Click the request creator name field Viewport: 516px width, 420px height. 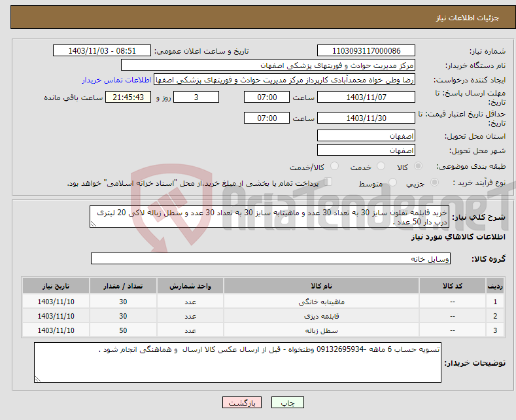(284, 80)
